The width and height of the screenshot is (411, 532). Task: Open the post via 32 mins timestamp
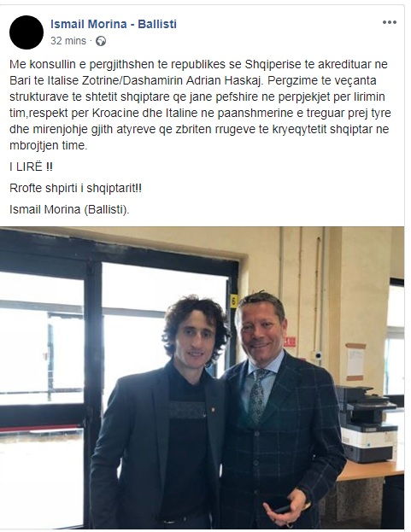68,41
